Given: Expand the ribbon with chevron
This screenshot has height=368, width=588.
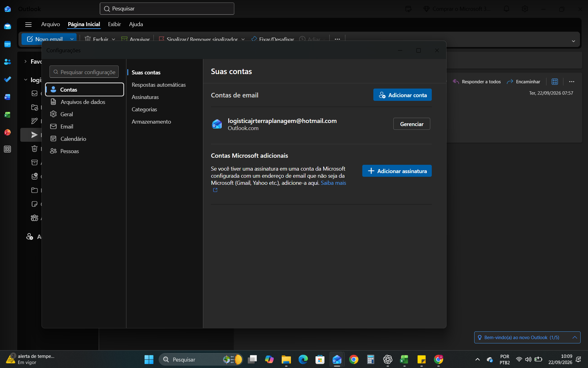Looking at the screenshot, I should tap(573, 41).
